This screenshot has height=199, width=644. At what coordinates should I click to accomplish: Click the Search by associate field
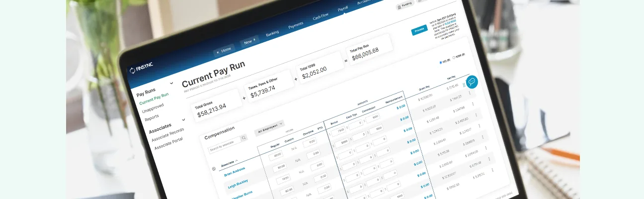point(224,145)
